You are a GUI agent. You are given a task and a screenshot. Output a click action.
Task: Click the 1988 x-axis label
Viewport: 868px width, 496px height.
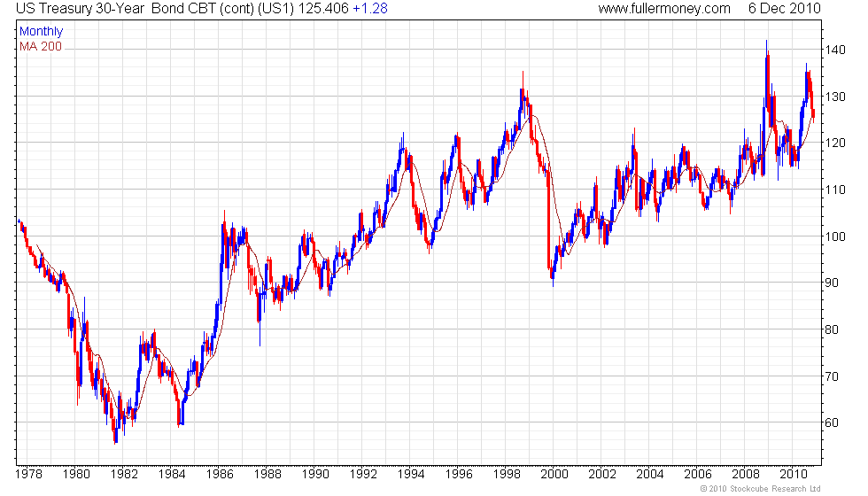coord(267,475)
